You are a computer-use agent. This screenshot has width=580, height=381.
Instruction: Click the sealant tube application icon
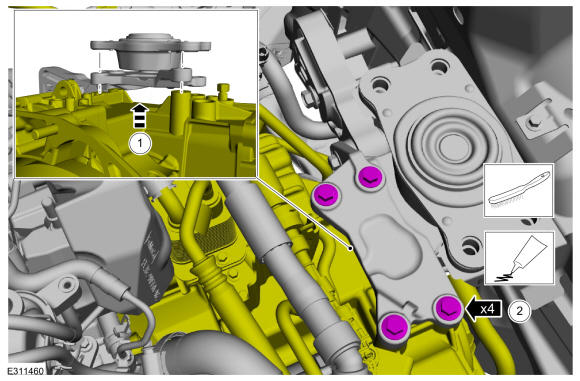(x=519, y=258)
